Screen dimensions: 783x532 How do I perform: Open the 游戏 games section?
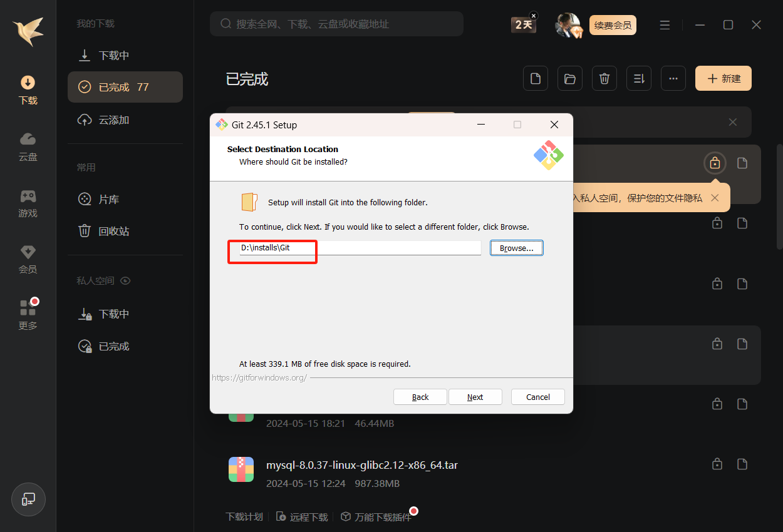28,203
